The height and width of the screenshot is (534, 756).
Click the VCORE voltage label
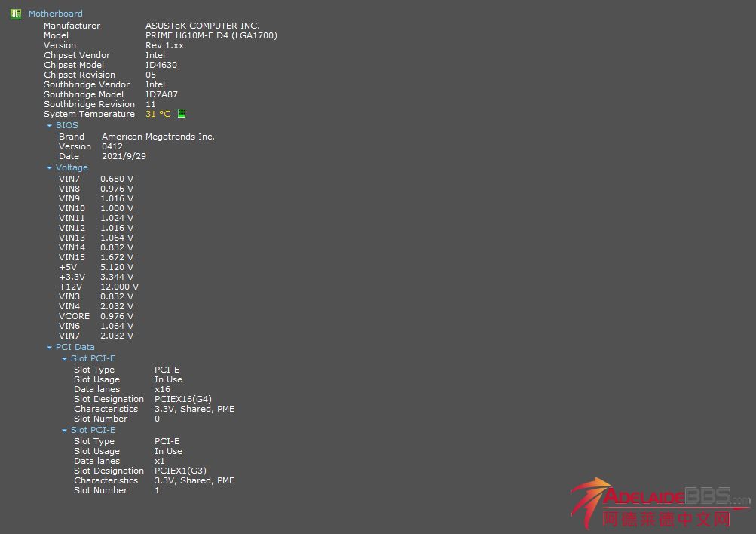point(75,316)
